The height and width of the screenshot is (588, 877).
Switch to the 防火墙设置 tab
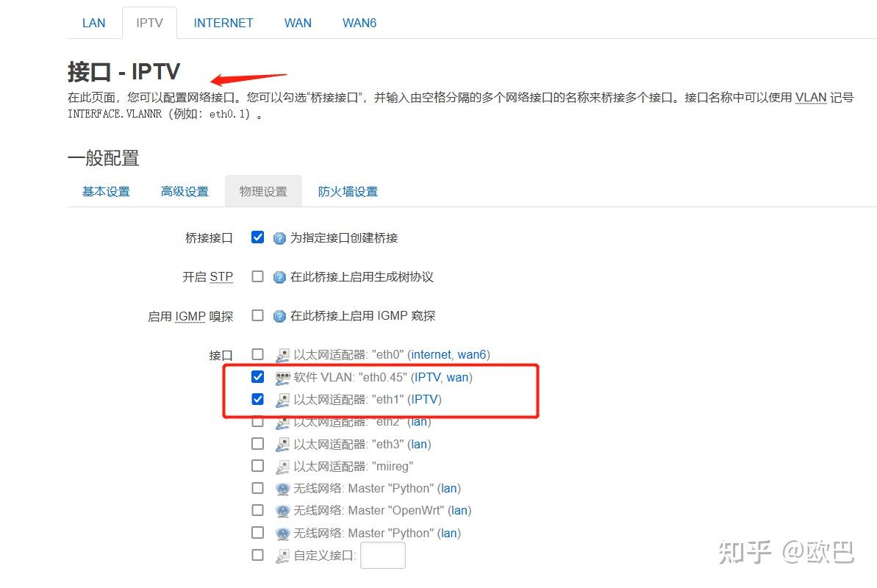pos(347,190)
